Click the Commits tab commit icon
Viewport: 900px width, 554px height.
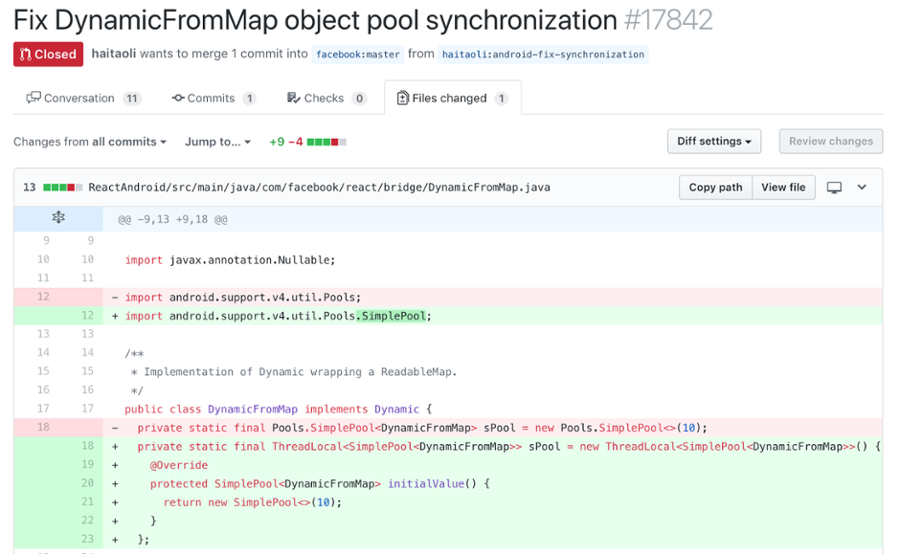(178, 98)
